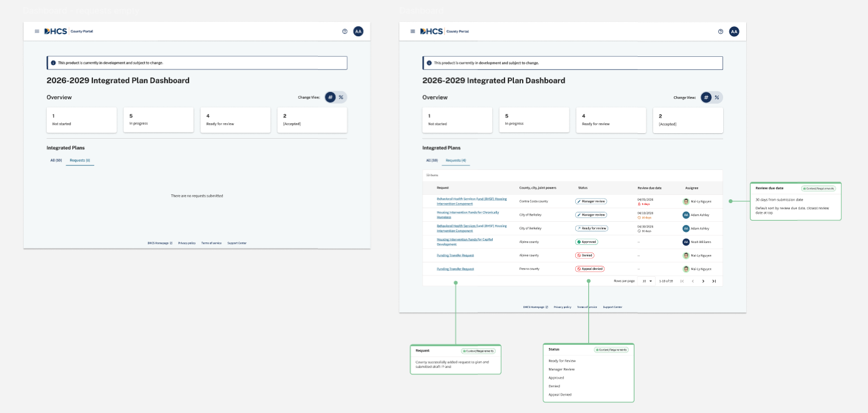The width and height of the screenshot is (868, 413).
Task: Click [Accepted] card in empty-requests dashboard
Action: [x=312, y=120]
